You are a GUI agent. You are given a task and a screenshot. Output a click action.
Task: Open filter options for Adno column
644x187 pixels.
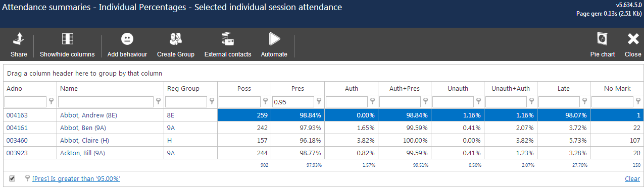[x=51, y=102]
